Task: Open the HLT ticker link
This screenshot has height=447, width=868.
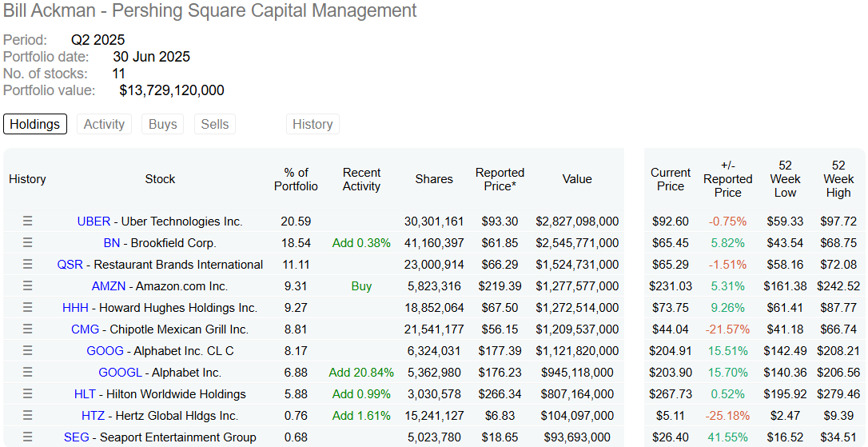Action: (x=85, y=394)
